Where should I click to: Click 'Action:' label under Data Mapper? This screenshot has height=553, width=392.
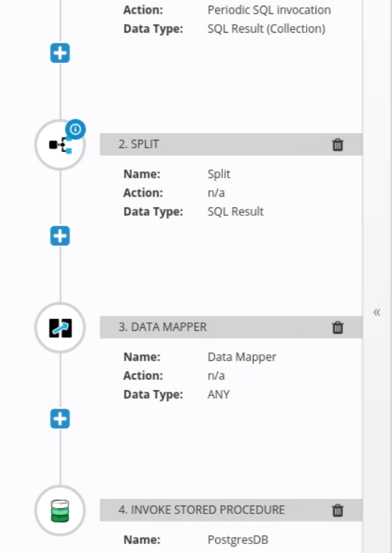[x=143, y=375]
